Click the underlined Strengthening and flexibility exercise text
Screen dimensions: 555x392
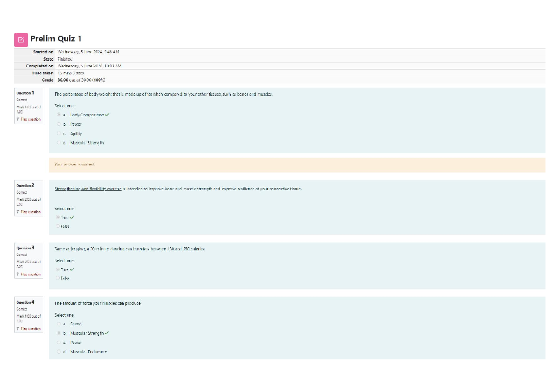tap(88, 189)
